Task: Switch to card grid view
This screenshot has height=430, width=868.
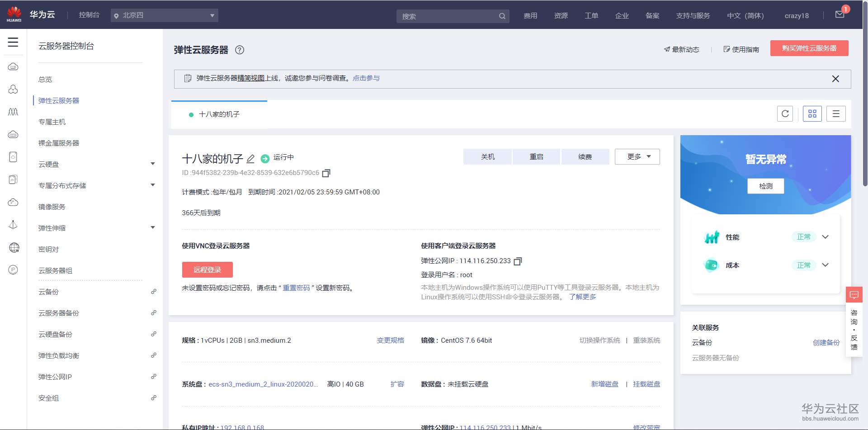Action: [x=812, y=113]
